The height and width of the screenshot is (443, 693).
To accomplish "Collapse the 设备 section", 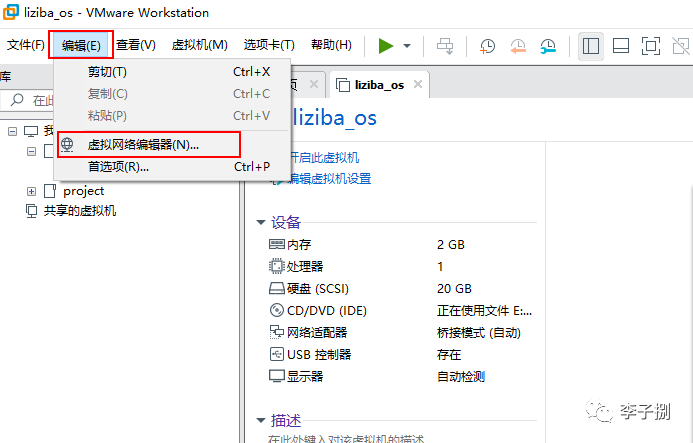I will 261,222.
